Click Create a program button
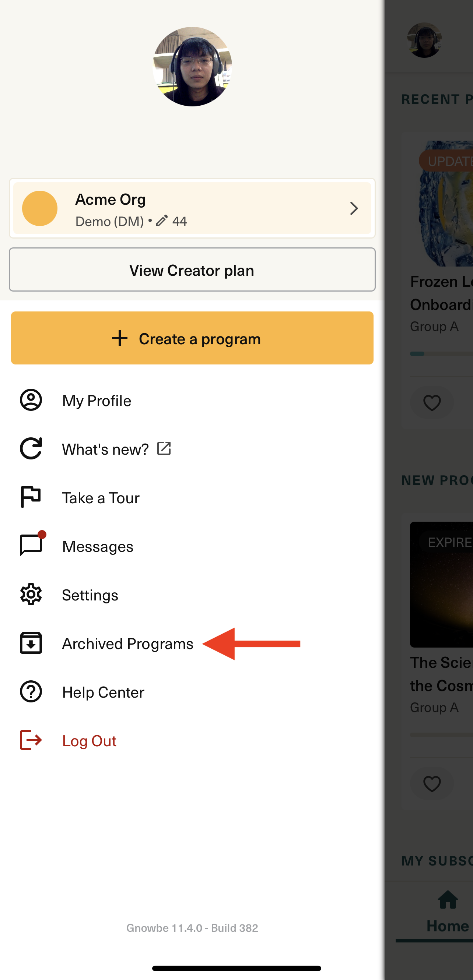Viewport: 473px width, 980px height. (192, 338)
